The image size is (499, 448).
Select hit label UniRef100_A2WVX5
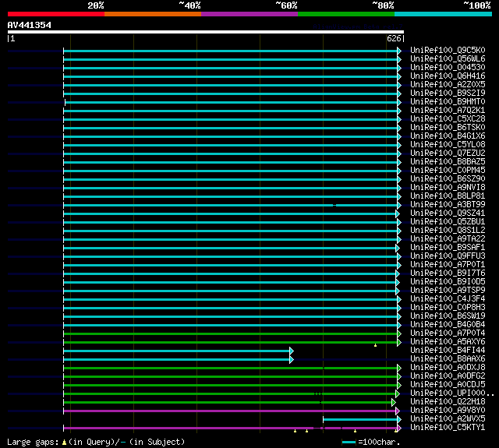[448, 419]
